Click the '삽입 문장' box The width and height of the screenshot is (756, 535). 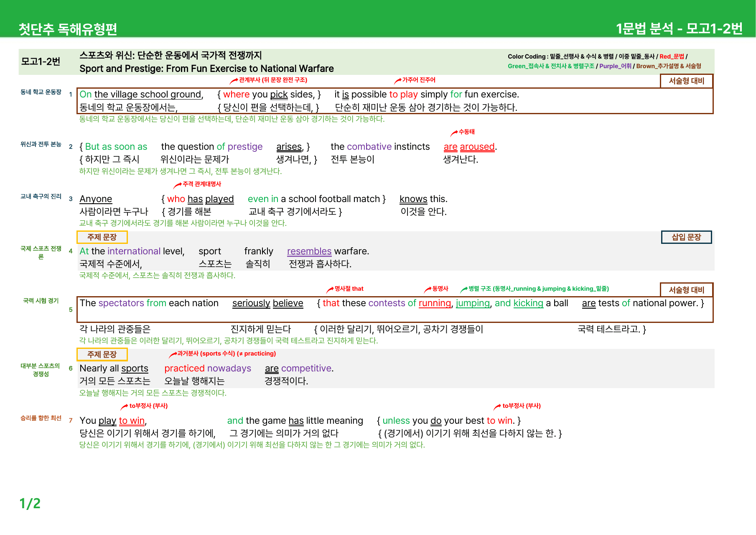point(686,237)
